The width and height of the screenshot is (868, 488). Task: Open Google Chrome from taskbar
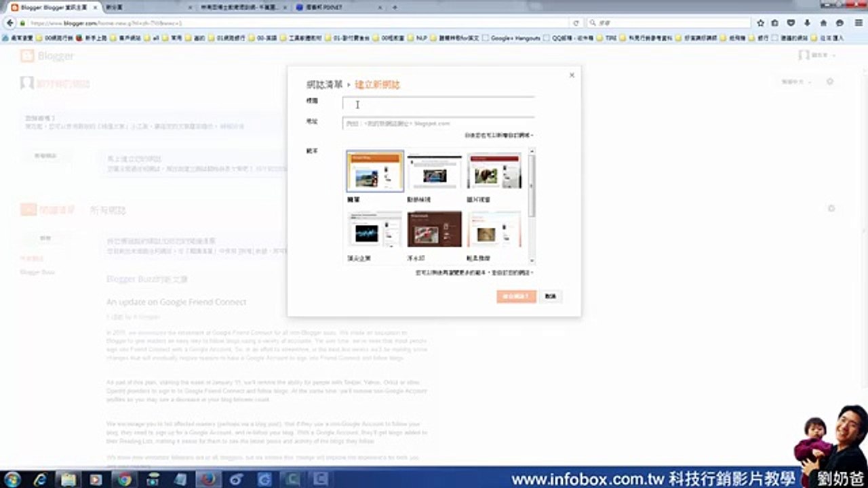coord(123,479)
